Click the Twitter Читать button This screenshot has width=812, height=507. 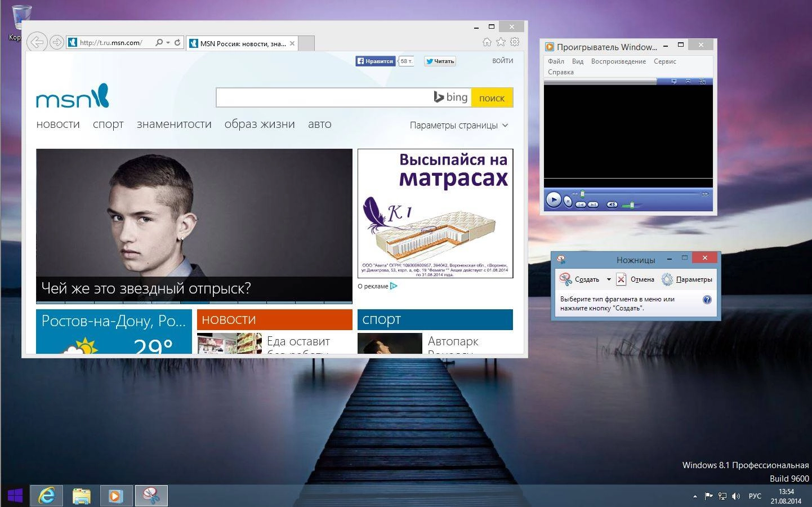[440, 61]
